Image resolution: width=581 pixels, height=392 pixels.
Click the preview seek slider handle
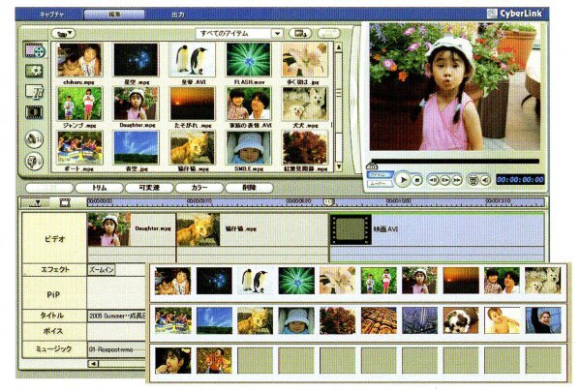point(372,166)
